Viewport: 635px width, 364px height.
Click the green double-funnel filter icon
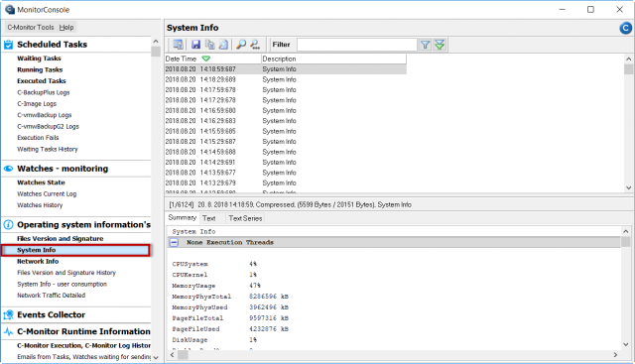pos(440,45)
